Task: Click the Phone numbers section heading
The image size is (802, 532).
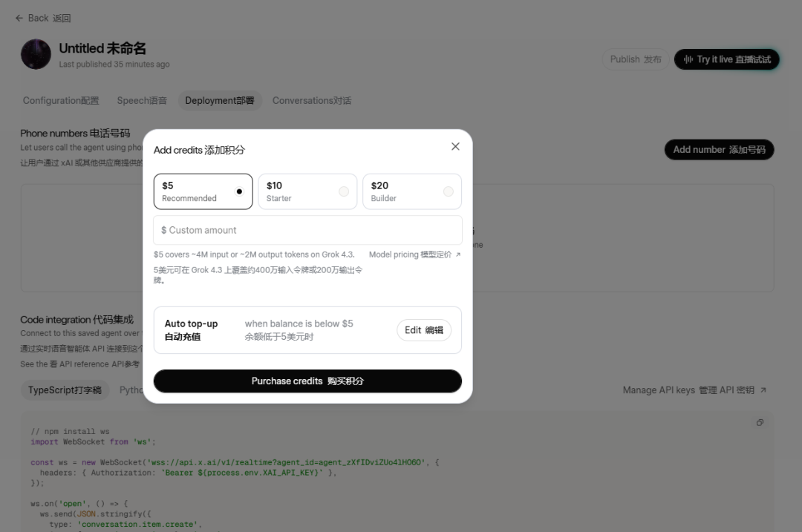Action: tap(75, 134)
